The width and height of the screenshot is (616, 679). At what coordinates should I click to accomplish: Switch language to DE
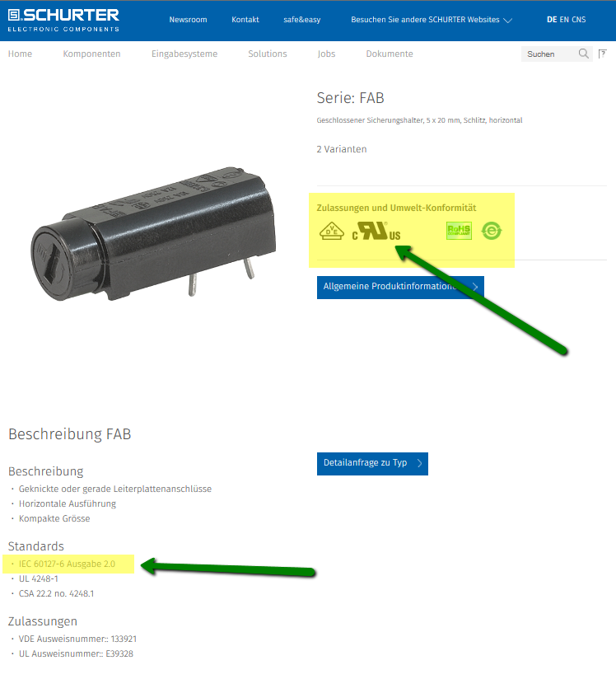552,20
